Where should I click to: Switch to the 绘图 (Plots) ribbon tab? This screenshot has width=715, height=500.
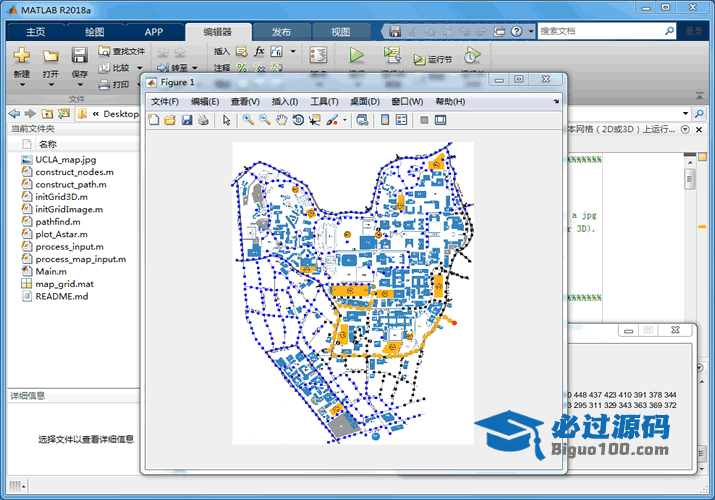(94, 32)
